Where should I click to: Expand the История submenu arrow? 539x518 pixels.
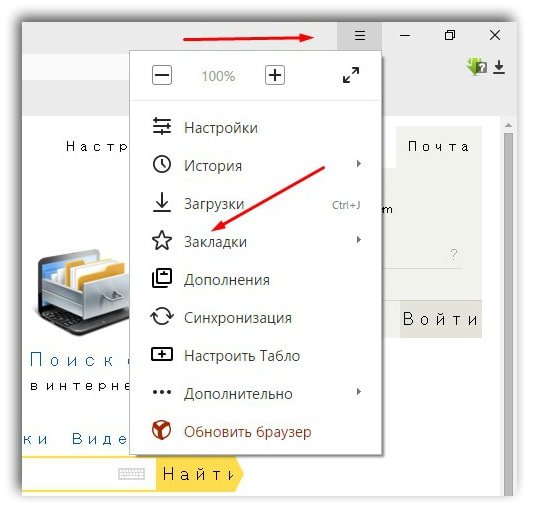tap(359, 164)
